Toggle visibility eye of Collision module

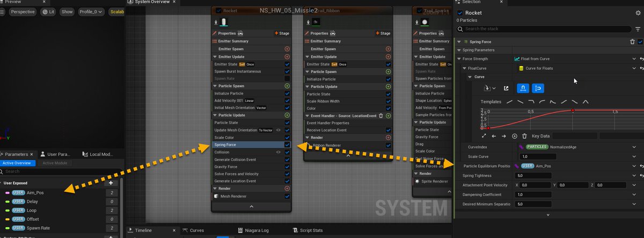(x=278, y=152)
